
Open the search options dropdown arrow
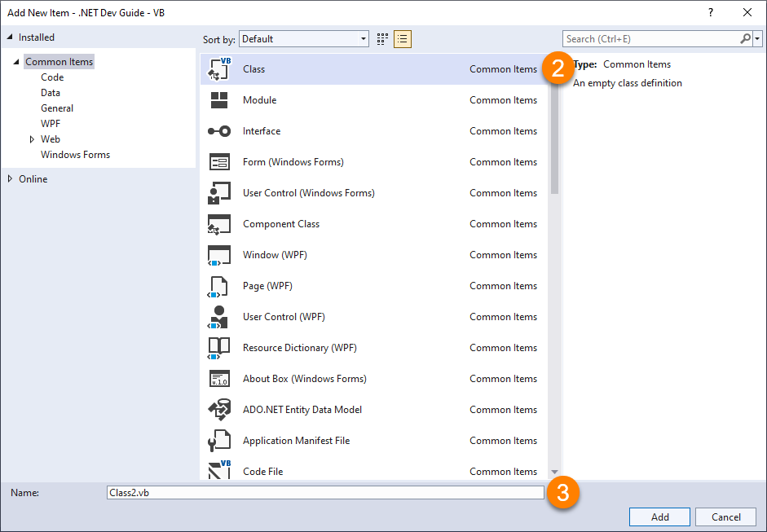coord(758,39)
